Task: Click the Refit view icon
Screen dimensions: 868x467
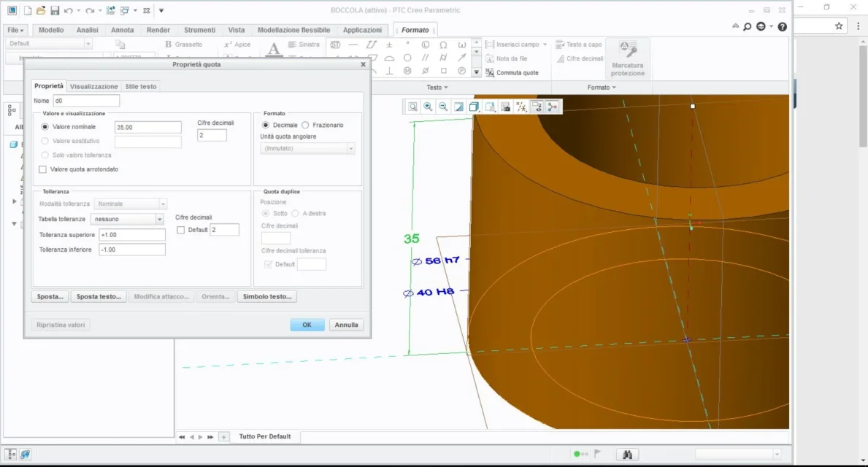Action: [x=412, y=107]
